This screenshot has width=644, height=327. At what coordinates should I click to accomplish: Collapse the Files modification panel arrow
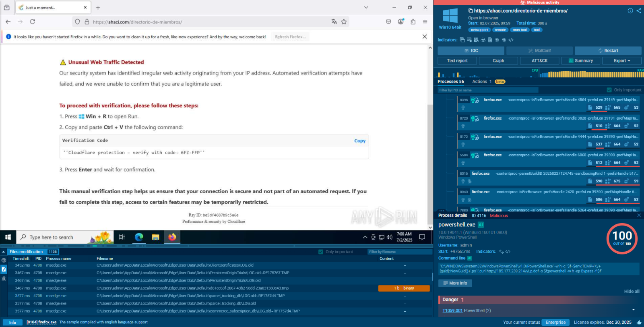coord(4,252)
